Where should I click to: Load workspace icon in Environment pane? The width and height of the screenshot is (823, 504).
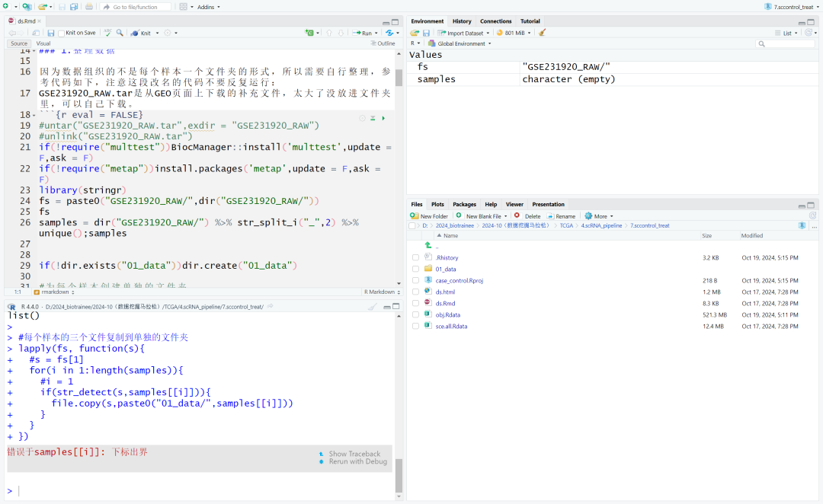pos(414,33)
